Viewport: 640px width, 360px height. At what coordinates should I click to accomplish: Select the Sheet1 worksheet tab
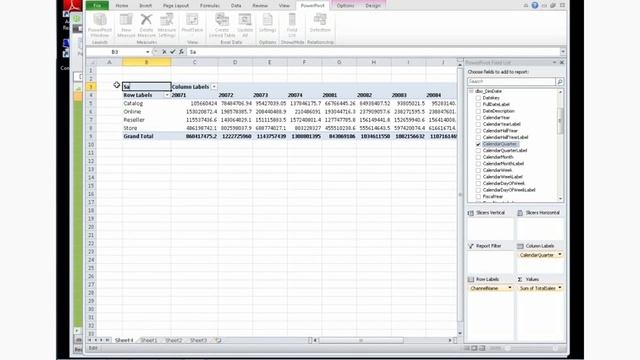pyautogui.click(x=149, y=340)
